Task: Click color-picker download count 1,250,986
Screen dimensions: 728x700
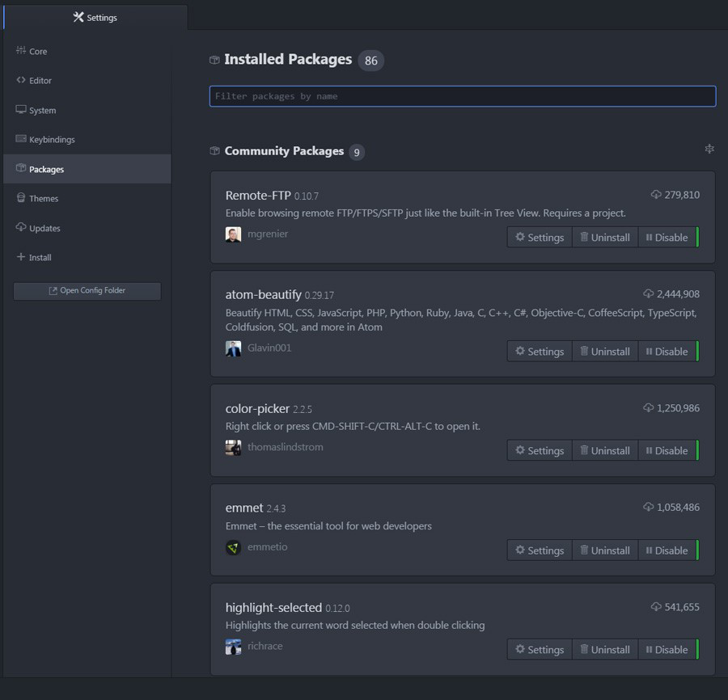Action: pos(672,408)
